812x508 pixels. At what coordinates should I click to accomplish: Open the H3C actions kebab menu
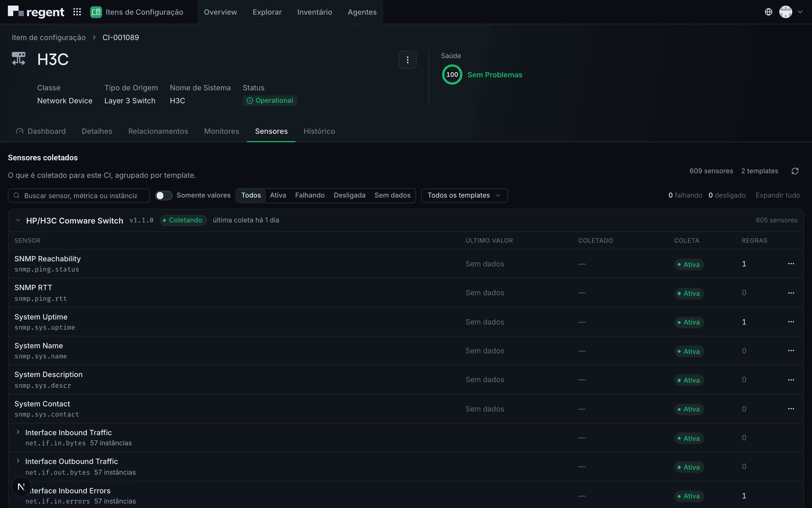coord(407,60)
